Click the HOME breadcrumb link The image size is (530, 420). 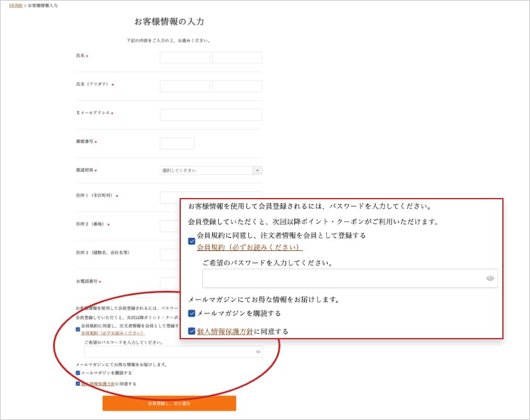[x=16, y=5]
